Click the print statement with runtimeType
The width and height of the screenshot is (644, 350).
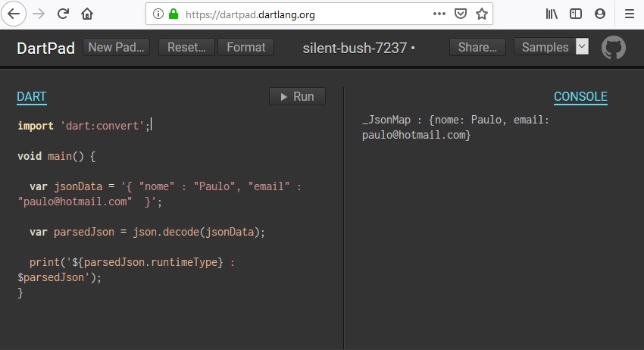[x=127, y=270]
